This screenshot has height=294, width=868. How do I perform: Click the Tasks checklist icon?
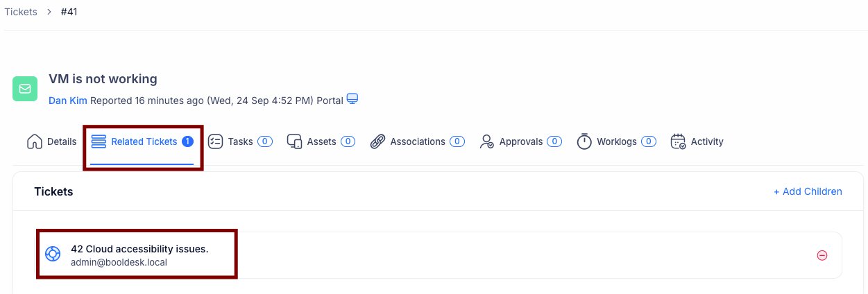pyautogui.click(x=215, y=141)
